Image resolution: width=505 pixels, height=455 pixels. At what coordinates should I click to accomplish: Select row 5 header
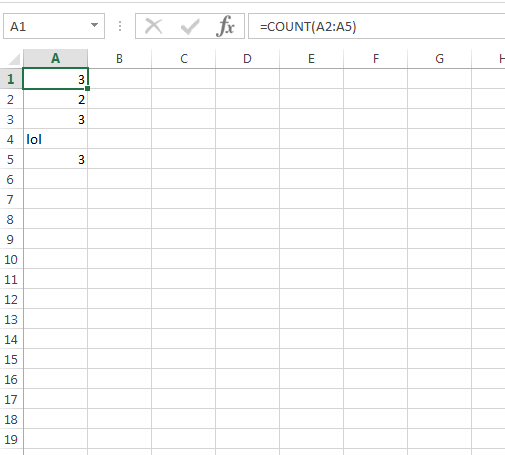pyautogui.click(x=11, y=159)
